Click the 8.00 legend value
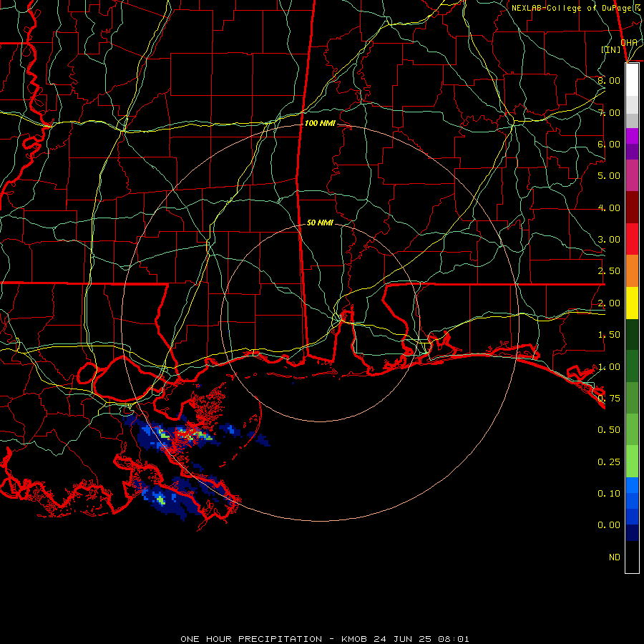The height and width of the screenshot is (644, 644). [x=609, y=80]
